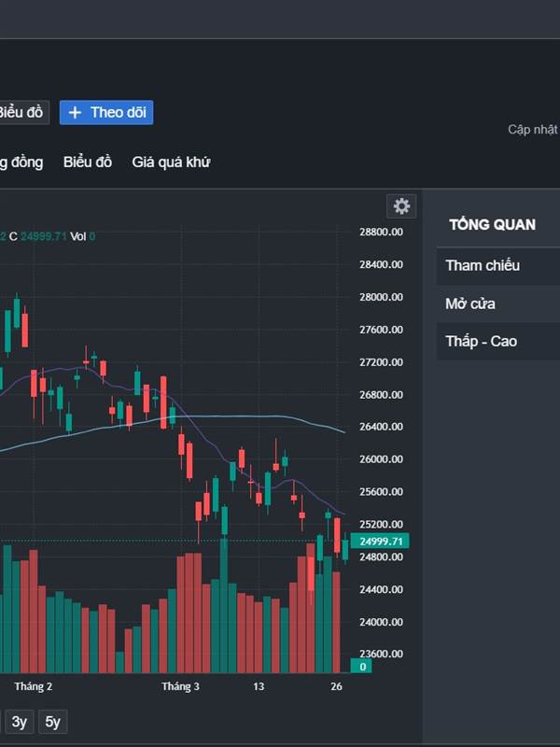The width and height of the screenshot is (560, 747).
Task: Select the 5y time range
Action: tap(53, 721)
